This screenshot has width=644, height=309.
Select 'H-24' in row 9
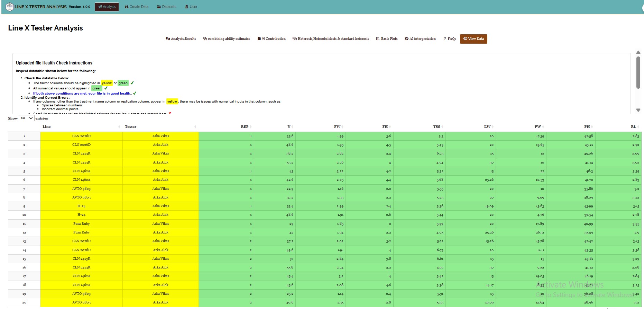tap(81, 206)
